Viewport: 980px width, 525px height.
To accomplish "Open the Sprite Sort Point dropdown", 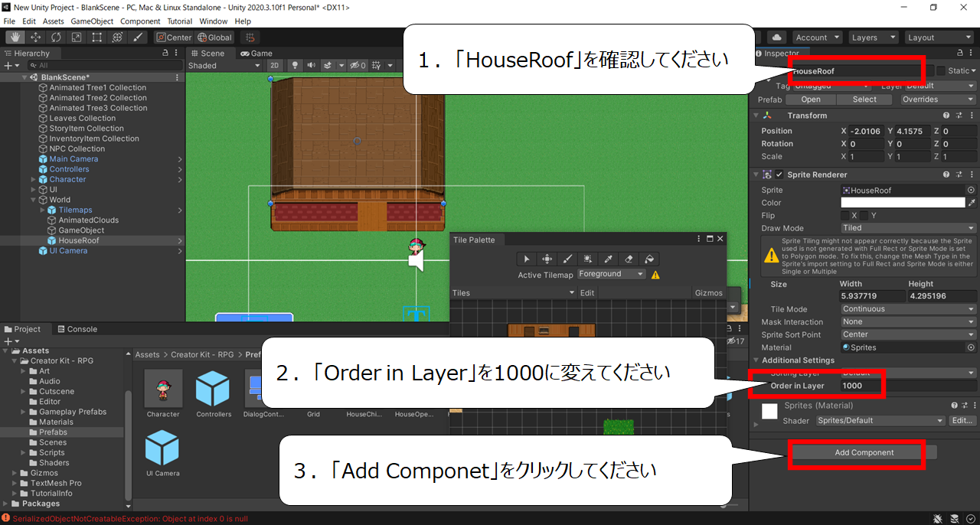I will coord(909,334).
